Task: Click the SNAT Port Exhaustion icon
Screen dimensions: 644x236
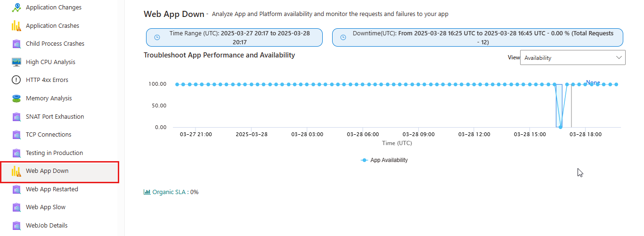Action: tap(16, 117)
